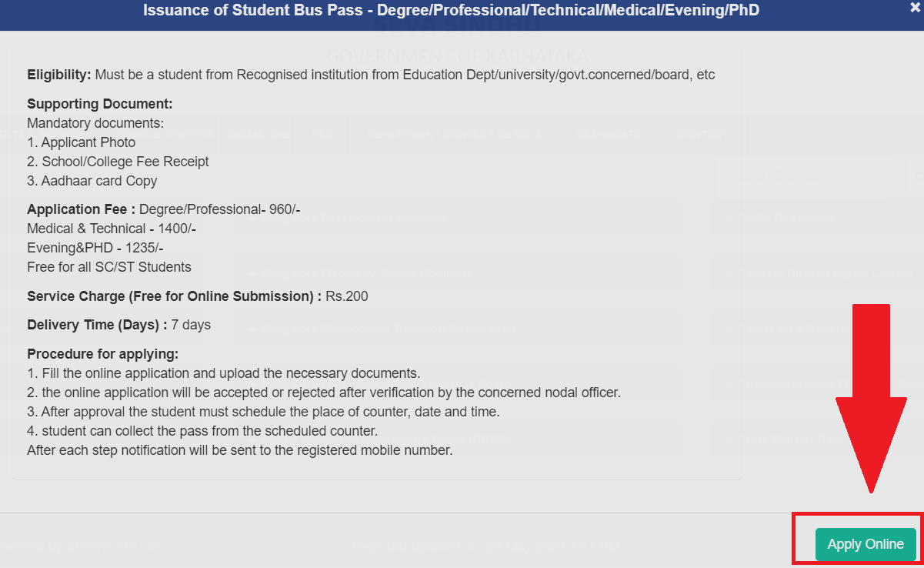This screenshot has height=568, width=924.
Task: Click the plus icon beside the top department entry
Action: (252, 218)
